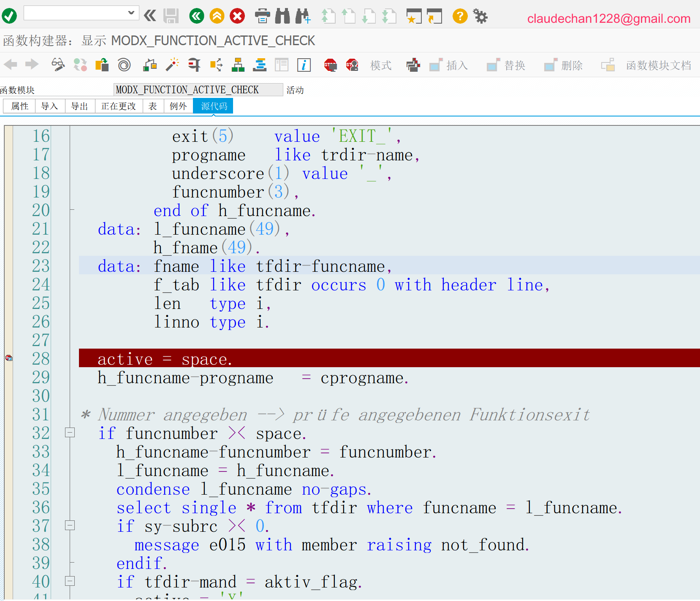Set external breakpoint with stop-person icon

(352, 65)
